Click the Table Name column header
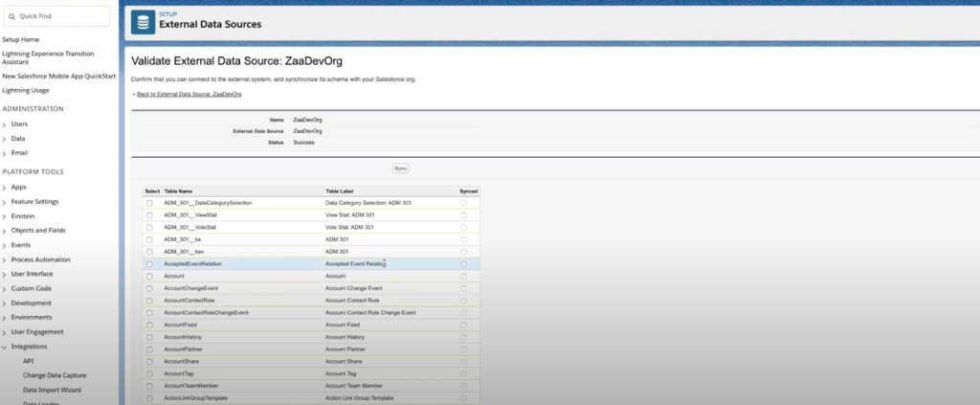This screenshot has height=405, width=980. pos(179,191)
